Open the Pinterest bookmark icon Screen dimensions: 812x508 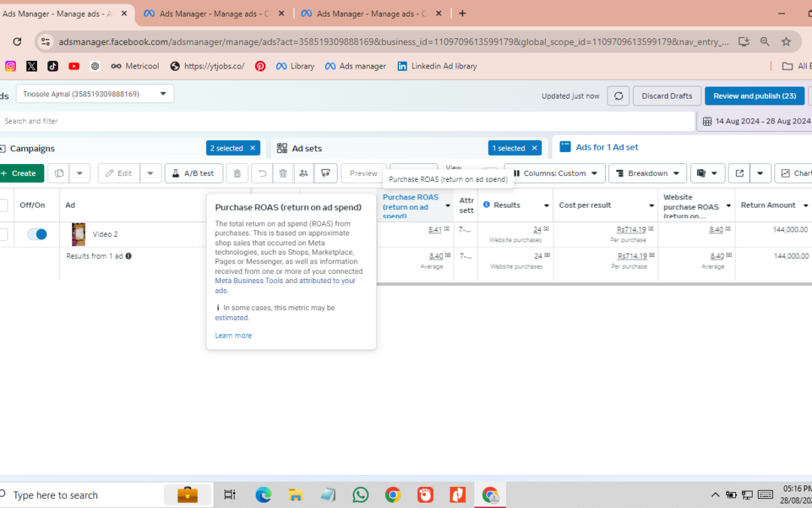[260, 65]
